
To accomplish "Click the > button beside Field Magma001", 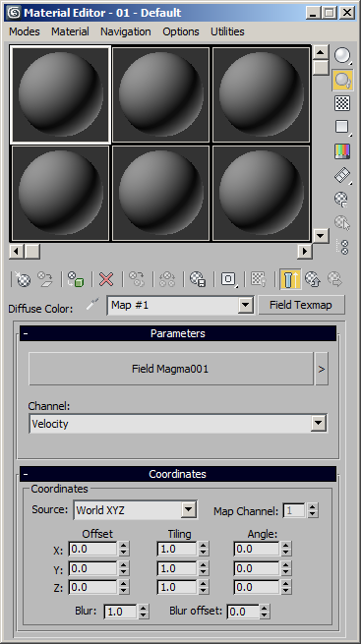I will [322, 369].
